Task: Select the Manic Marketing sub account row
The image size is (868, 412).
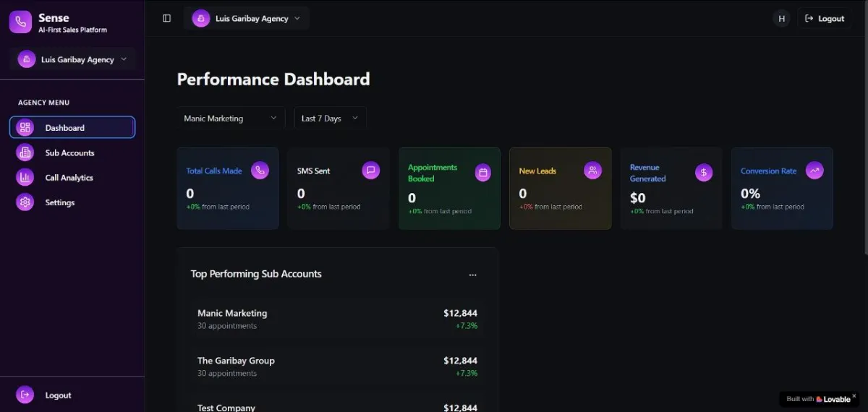Action: pos(337,319)
